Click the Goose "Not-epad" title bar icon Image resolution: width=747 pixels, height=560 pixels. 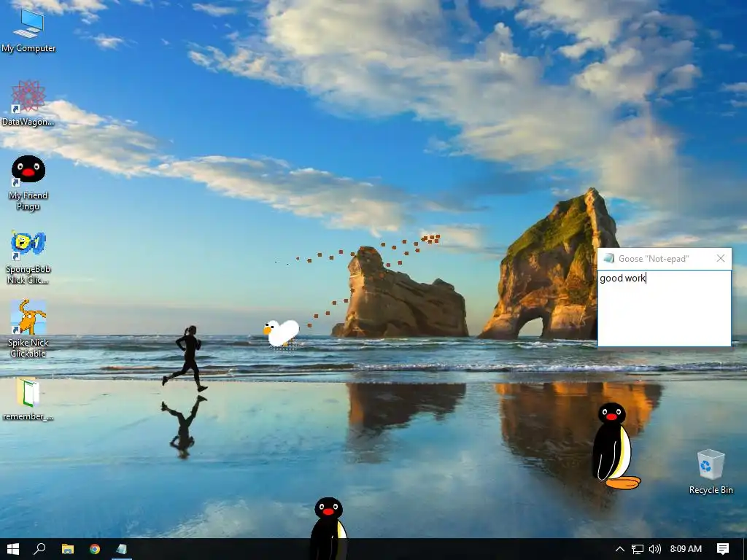pyautogui.click(x=608, y=259)
